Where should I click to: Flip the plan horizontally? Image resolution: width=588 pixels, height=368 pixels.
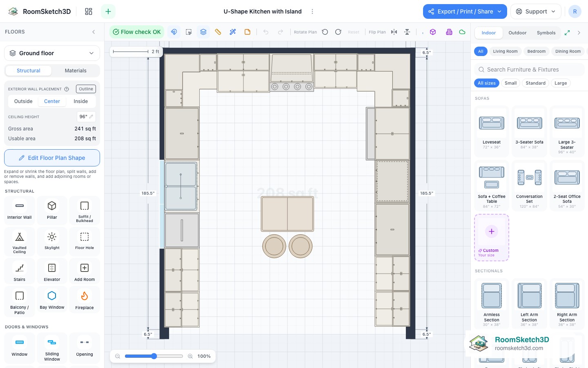click(394, 32)
